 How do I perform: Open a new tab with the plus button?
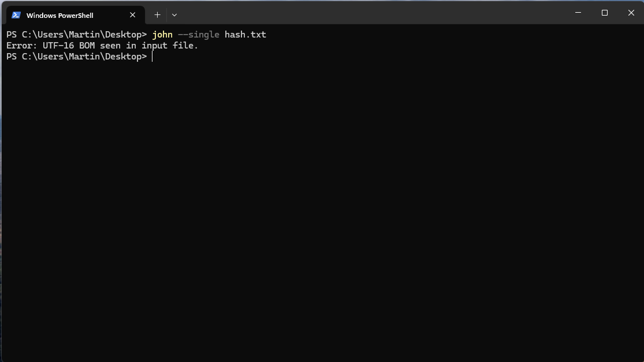pos(157,15)
